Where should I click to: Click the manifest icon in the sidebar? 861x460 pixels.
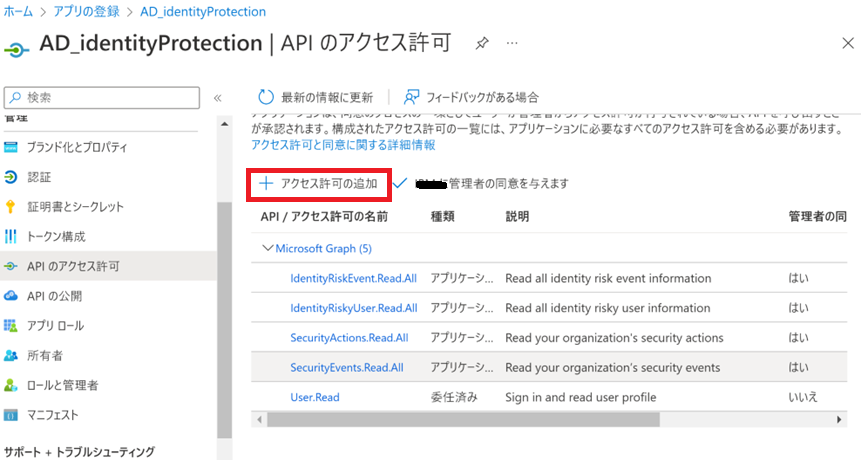click(x=10, y=415)
